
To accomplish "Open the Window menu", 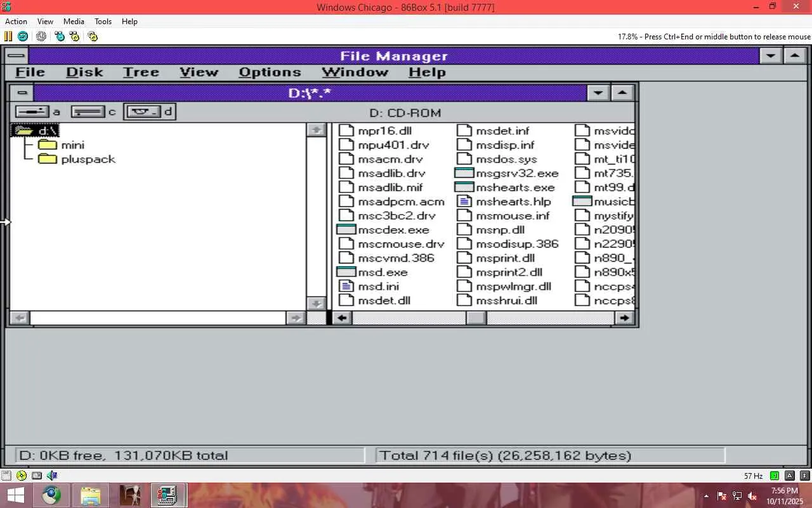I will pos(355,72).
